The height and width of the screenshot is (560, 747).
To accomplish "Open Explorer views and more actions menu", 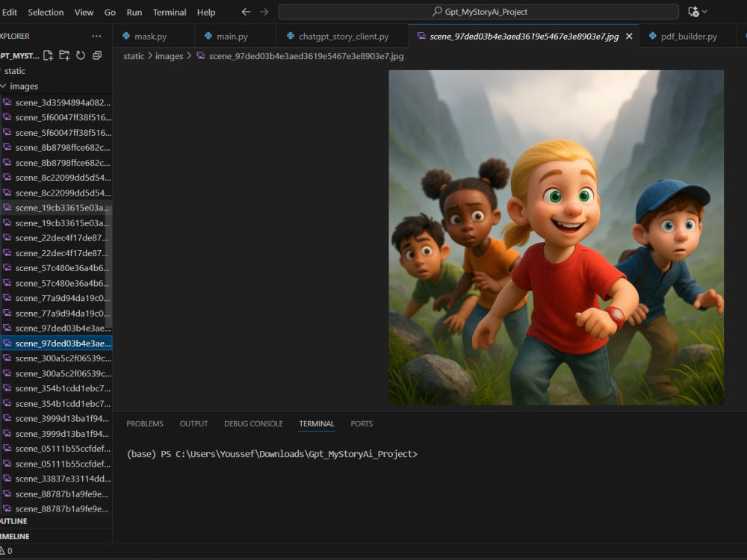I will (x=96, y=36).
